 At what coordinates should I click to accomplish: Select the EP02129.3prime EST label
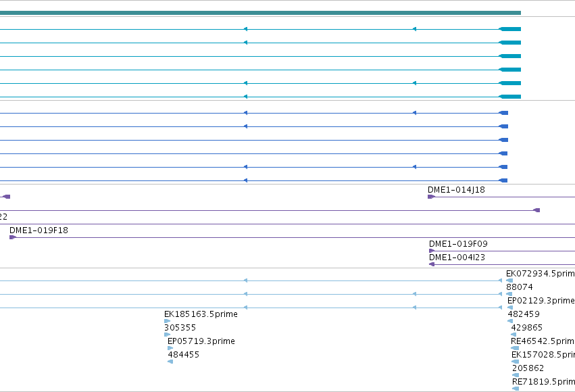(541, 301)
